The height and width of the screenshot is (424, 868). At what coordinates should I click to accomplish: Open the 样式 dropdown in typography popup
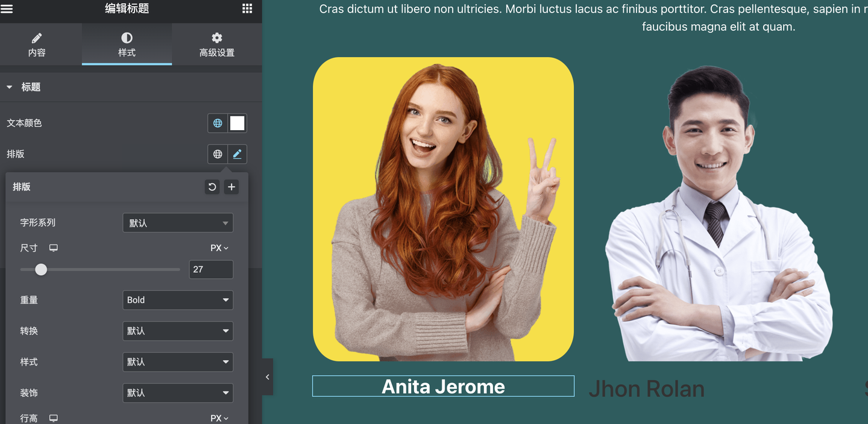[178, 362]
